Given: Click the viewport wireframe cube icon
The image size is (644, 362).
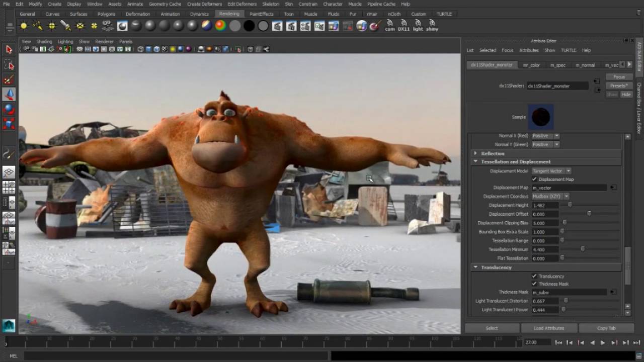Looking at the screenshot, I should (x=140, y=49).
